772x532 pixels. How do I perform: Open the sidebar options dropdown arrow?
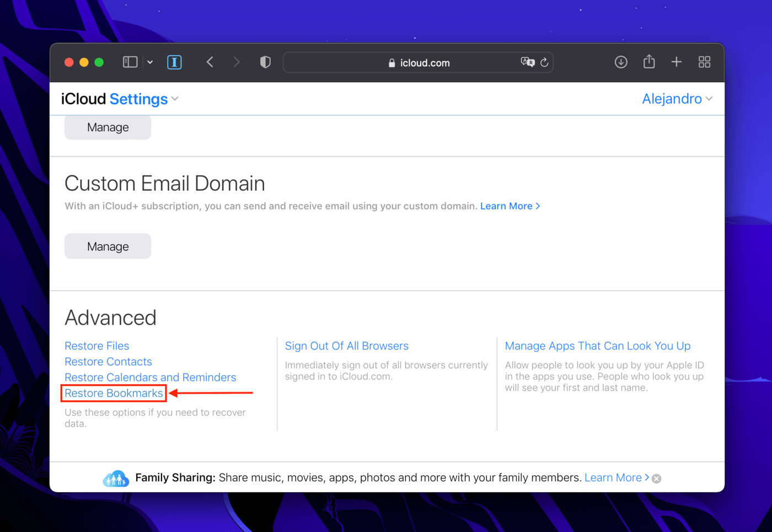point(150,62)
